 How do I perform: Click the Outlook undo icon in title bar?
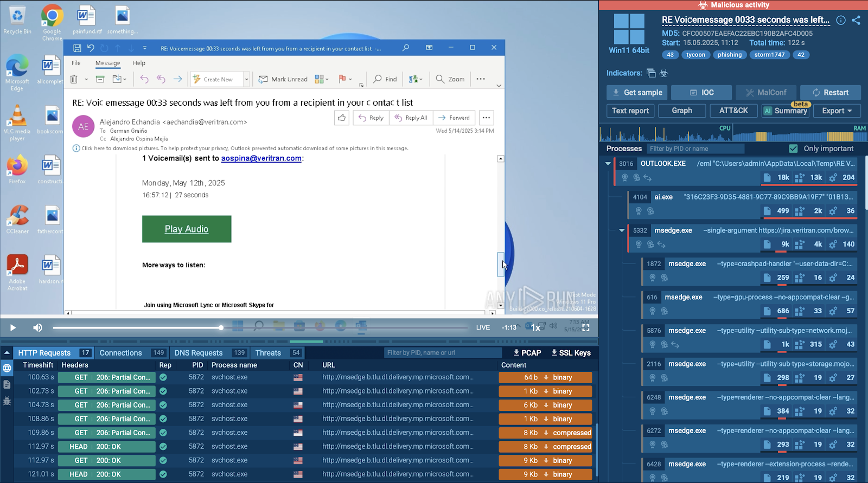[x=91, y=48]
